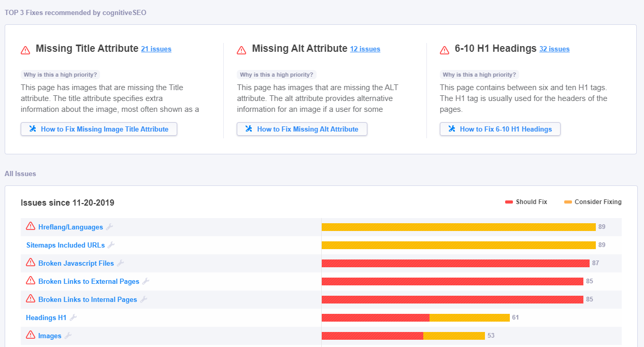The width and height of the screenshot is (644, 347).
Task: Click the How to Fix 6-10 H1 Headings button
Action: point(499,129)
